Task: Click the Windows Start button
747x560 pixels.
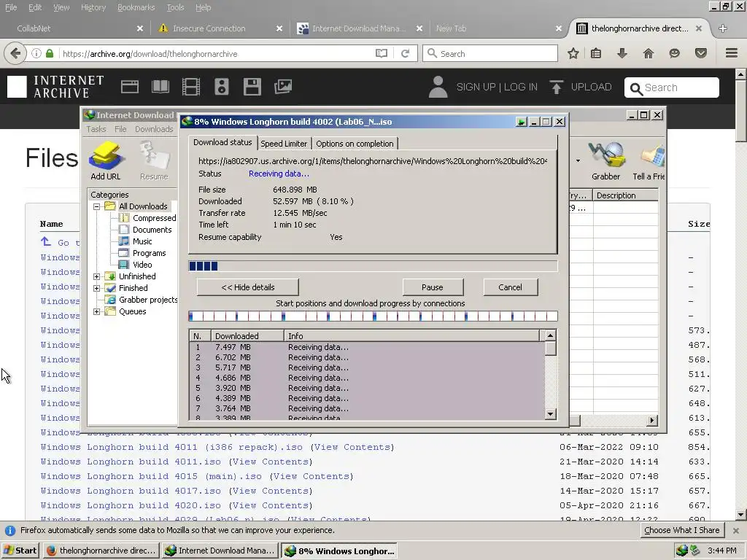Action: coord(20,551)
